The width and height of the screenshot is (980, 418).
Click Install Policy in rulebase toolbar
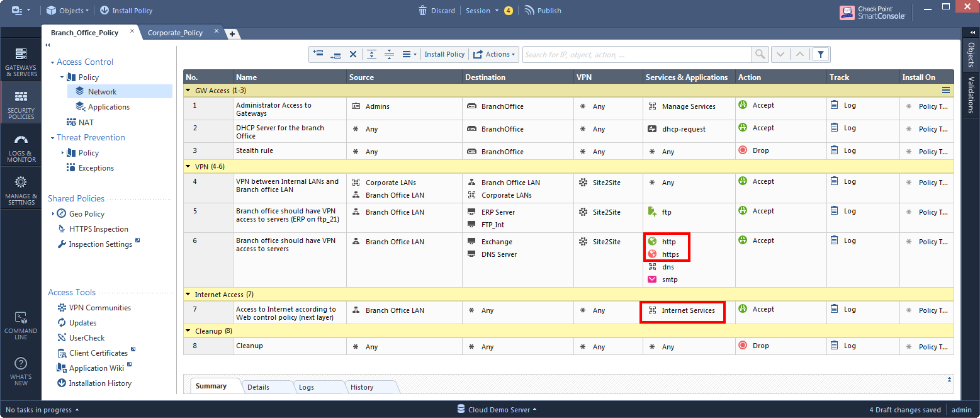pos(444,54)
